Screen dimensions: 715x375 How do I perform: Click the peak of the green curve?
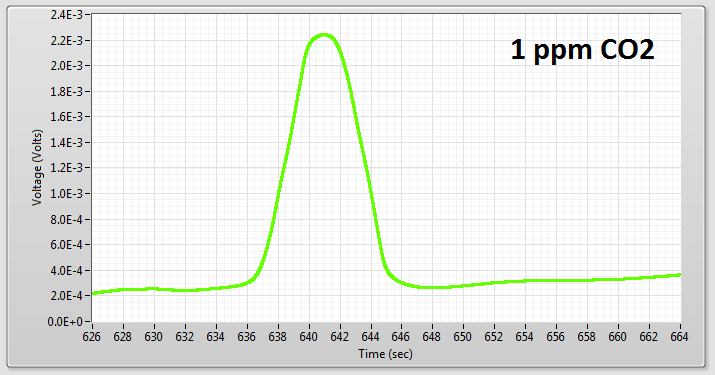click(x=324, y=35)
